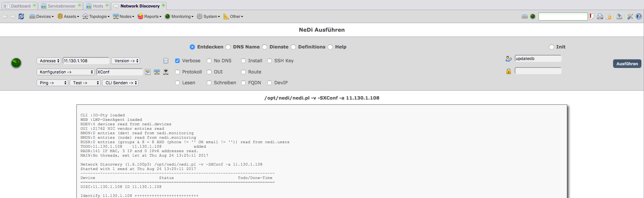Click the blue refresh icon in toolbar
644x198 pixels.
[x=21, y=16]
